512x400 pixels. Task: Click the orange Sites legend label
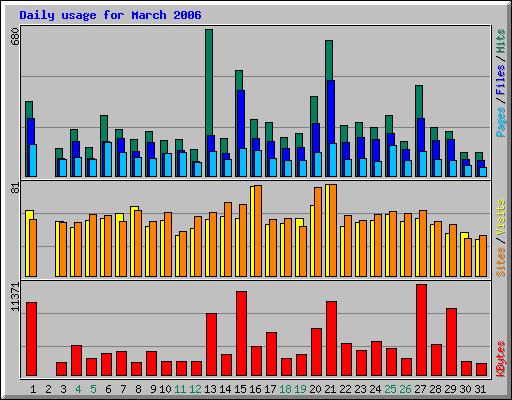point(501,262)
